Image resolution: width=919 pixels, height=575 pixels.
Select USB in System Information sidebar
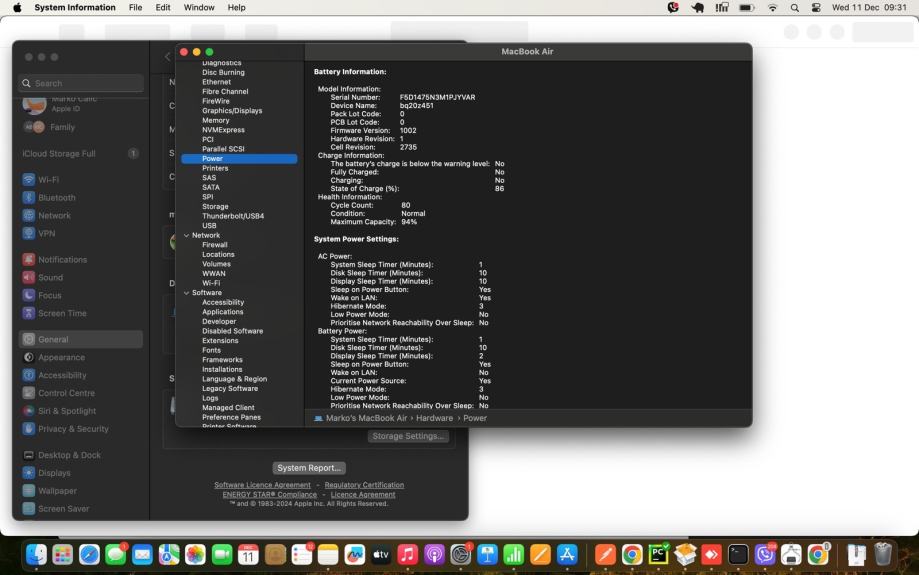tap(209, 226)
